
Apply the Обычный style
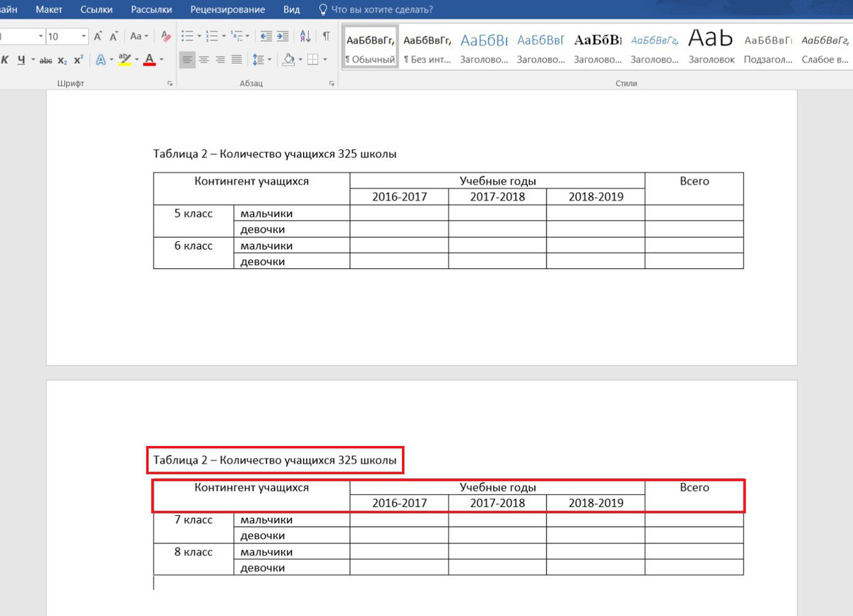(370, 46)
